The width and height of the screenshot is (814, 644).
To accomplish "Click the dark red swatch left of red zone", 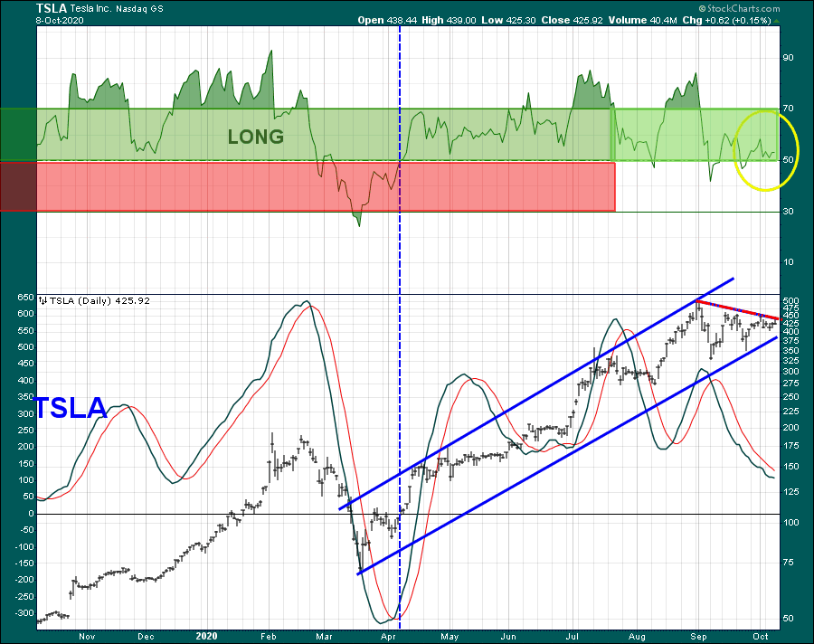I will point(18,186).
